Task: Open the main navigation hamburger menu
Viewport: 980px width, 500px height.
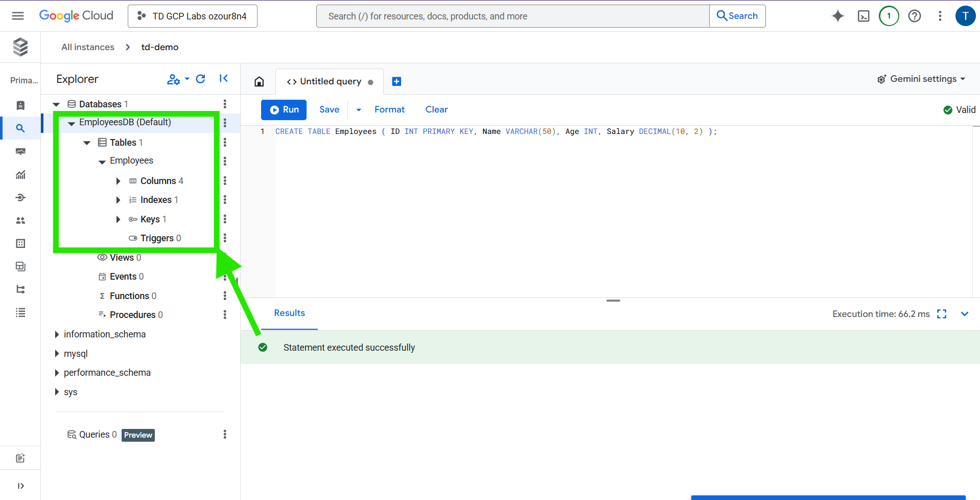Action: (x=18, y=16)
